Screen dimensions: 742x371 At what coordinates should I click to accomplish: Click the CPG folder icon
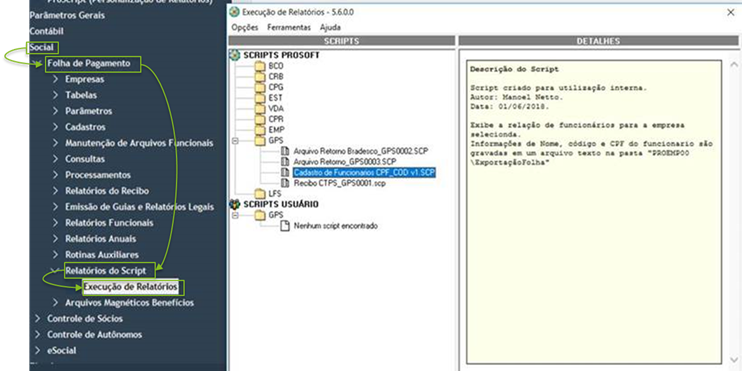[x=260, y=88]
